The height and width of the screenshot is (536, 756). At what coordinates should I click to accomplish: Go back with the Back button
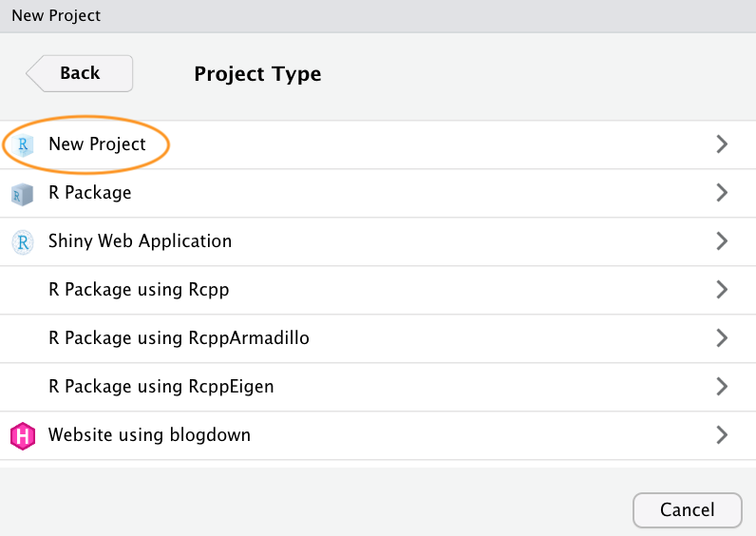coord(80,73)
